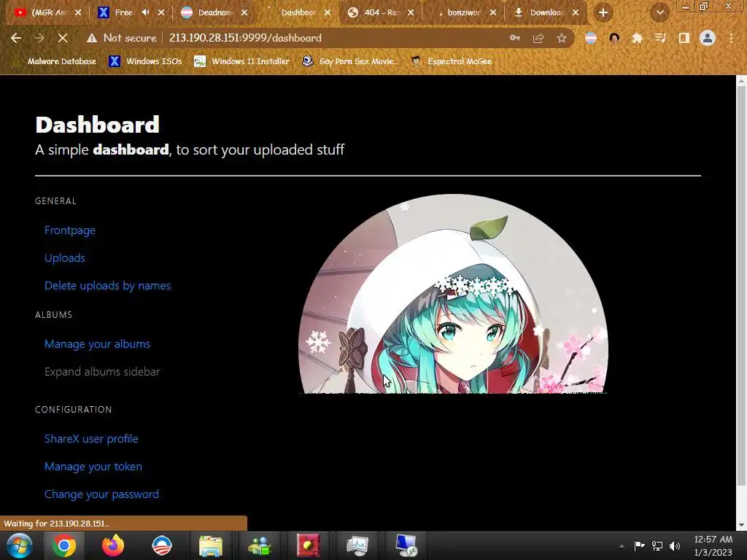Open the system monitor taskbar icon

357,545
